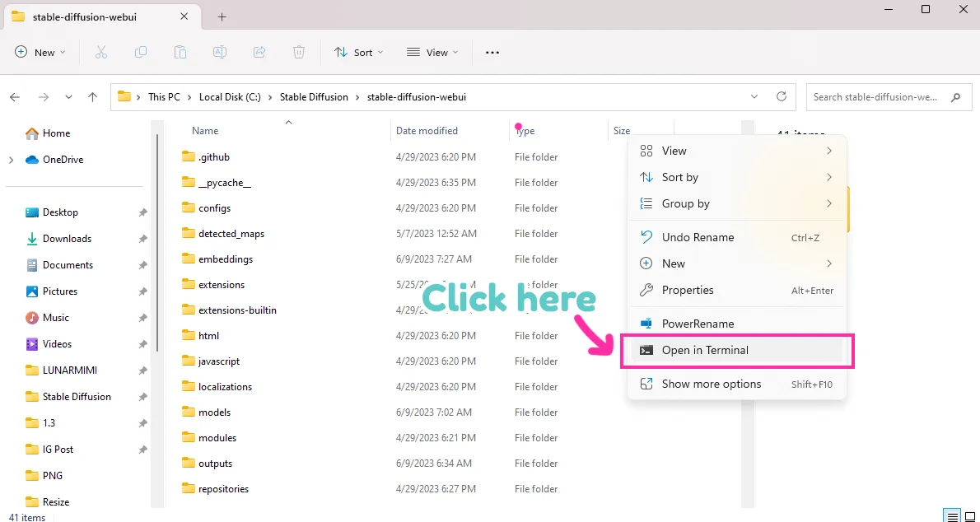Expand the OneDrive tree node

(12, 160)
